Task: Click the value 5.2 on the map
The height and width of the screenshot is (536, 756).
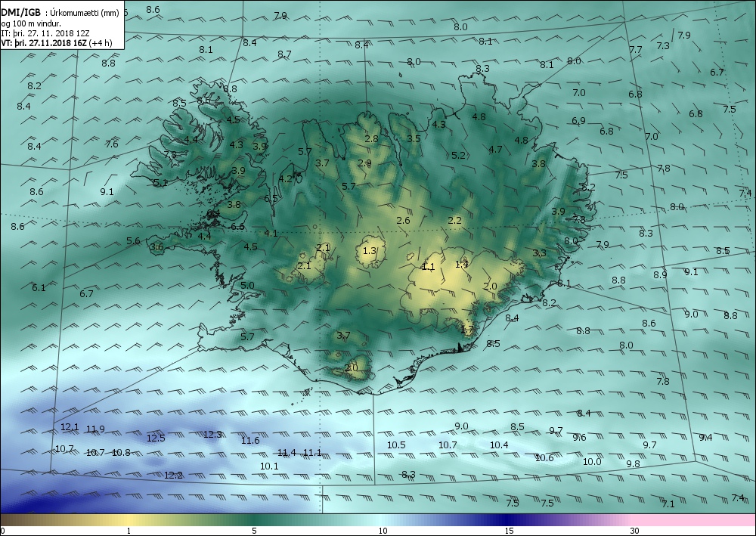Action: [x=459, y=156]
